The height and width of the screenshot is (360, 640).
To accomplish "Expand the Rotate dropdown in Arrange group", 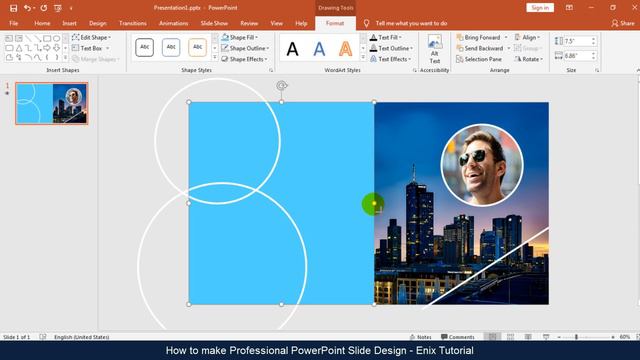I will (529, 59).
